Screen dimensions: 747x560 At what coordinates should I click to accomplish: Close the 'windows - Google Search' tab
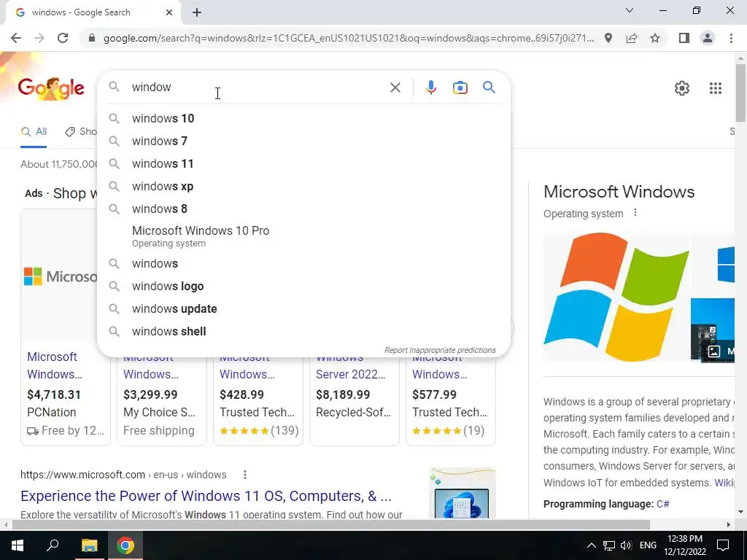pos(169,12)
